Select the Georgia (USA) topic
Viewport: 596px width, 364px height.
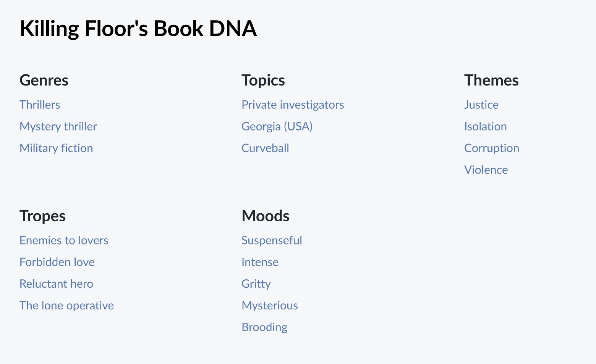coord(277,126)
